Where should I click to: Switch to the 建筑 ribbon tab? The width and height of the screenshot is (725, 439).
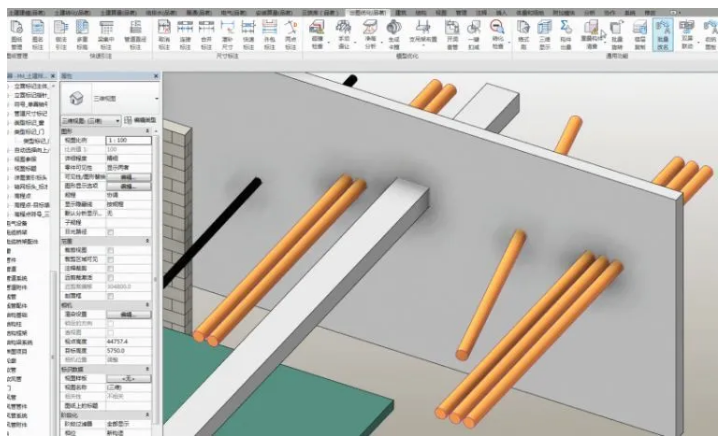pyautogui.click(x=400, y=12)
